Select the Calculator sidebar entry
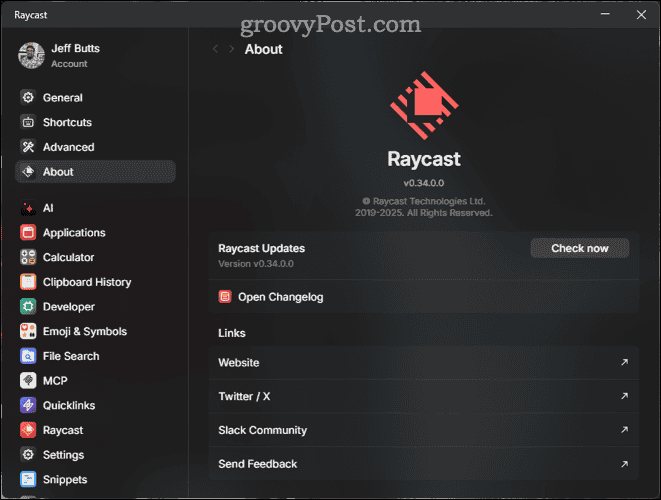Screen dimensions: 661x500 tap(95, 257)
